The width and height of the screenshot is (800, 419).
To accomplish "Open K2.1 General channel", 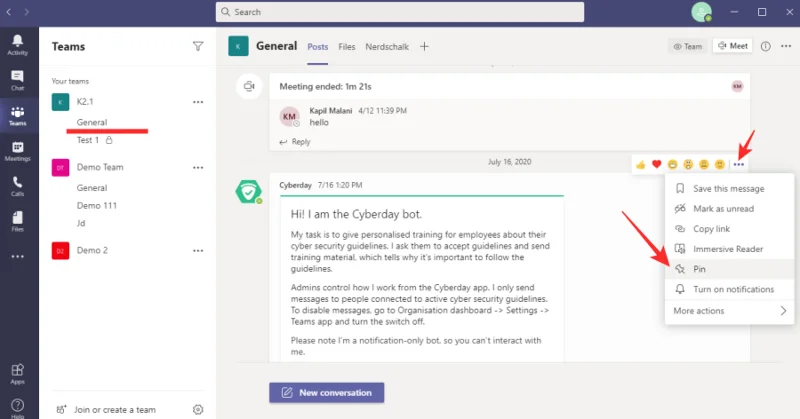I will coord(92,122).
